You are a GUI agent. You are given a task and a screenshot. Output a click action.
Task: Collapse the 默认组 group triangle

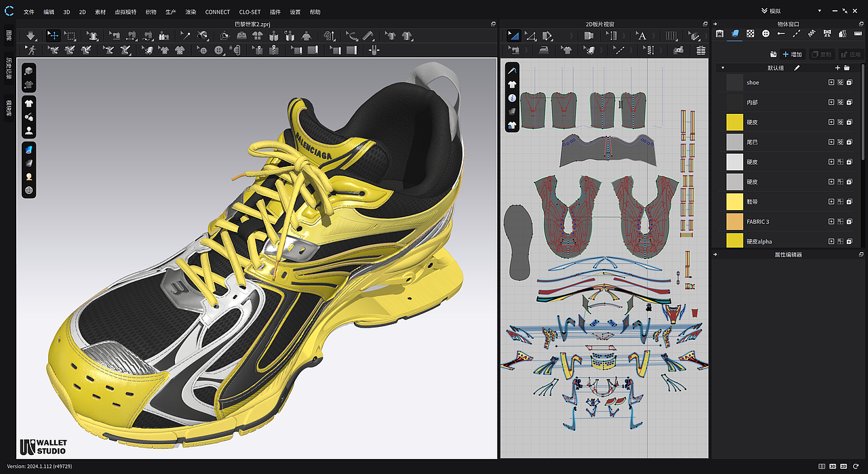[723, 68]
